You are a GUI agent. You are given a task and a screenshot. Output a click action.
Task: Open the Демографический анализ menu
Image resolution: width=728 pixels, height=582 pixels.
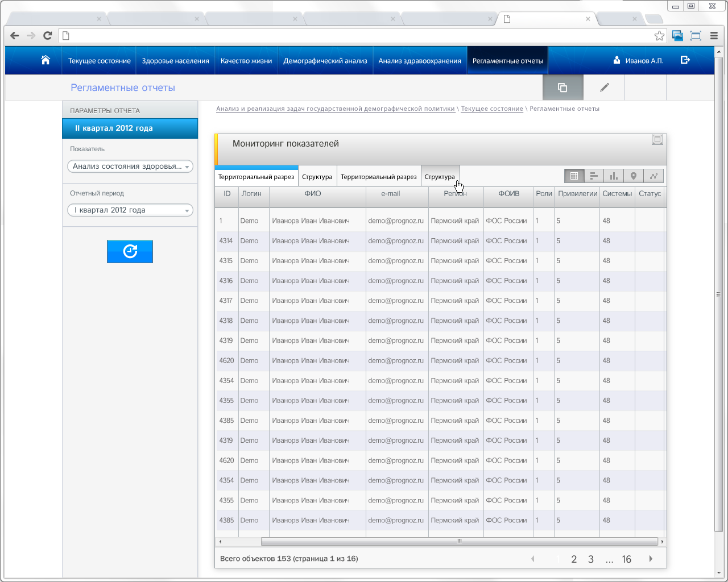click(x=325, y=61)
